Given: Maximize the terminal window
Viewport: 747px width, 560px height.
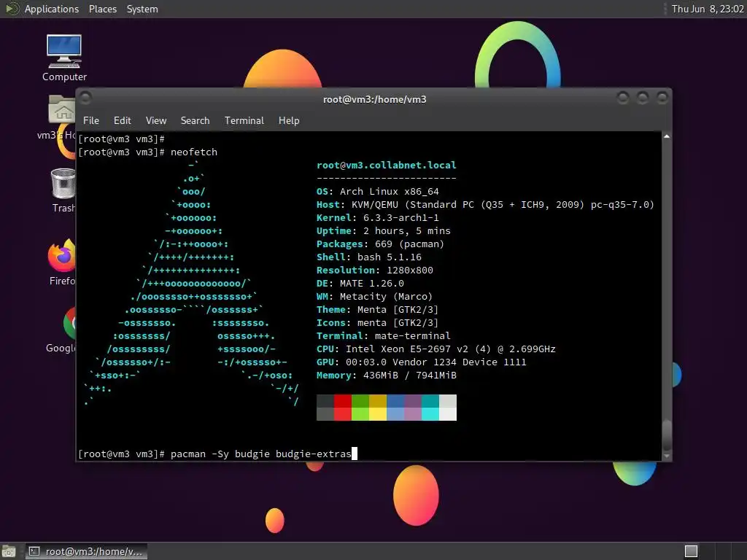Looking at the screenshot, I should (642, 98).
